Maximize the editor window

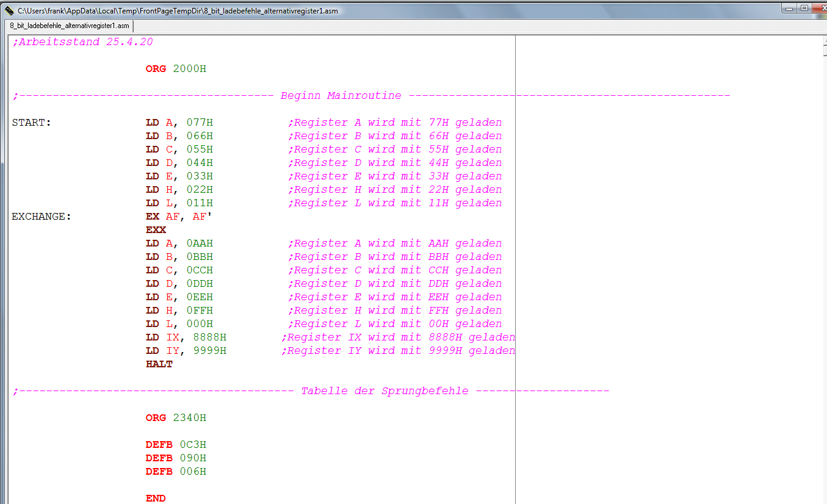(x=804, y=8)
